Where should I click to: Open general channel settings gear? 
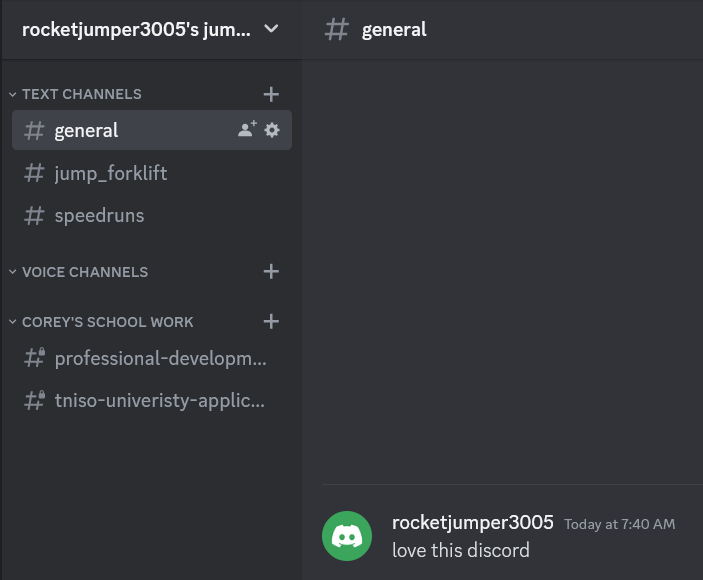pos(272,130)
